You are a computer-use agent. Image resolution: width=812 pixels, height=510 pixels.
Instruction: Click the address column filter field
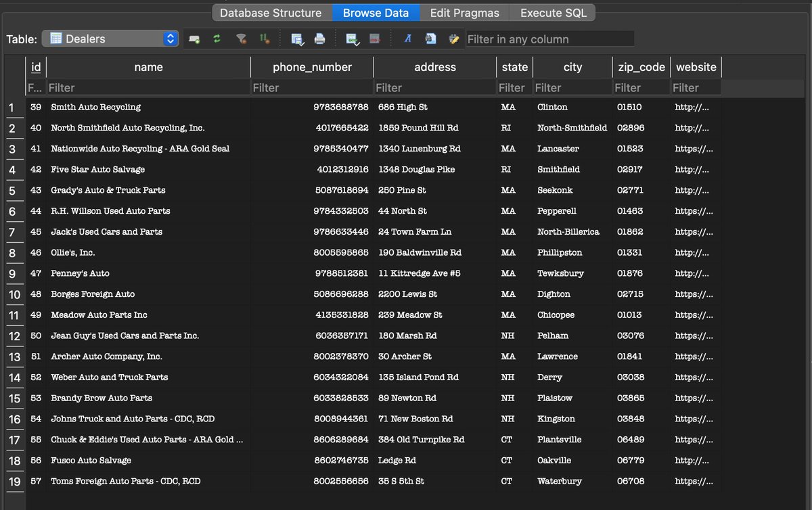(x=434, y=87)
